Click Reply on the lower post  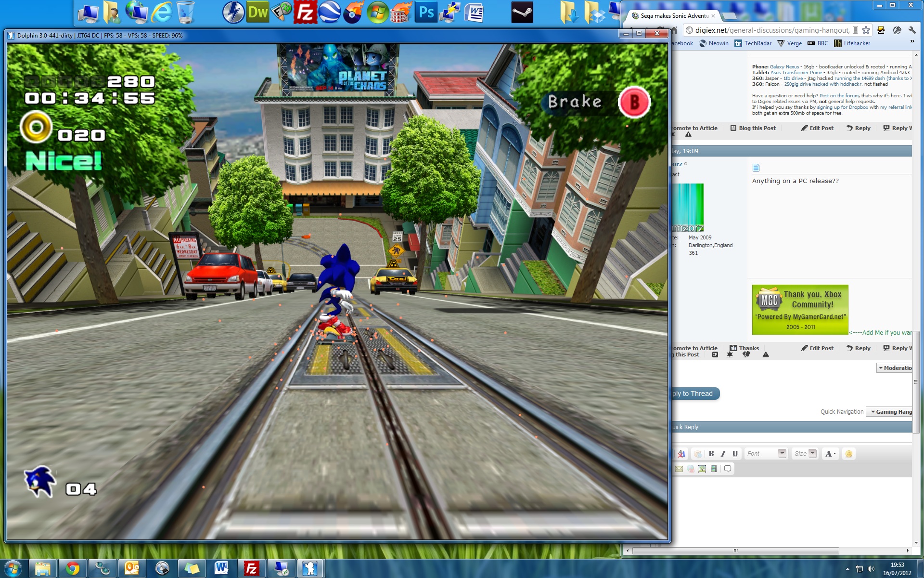[859, 348]
